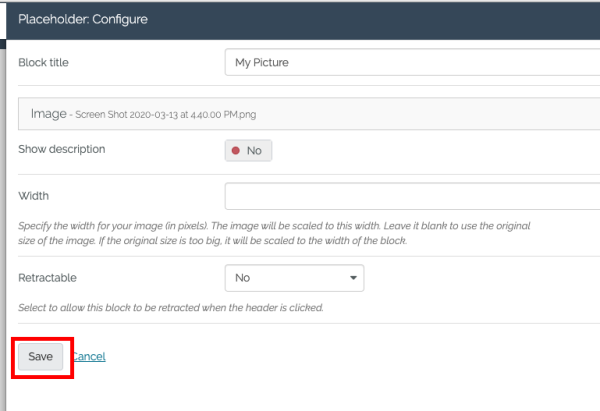The image size is (600, 411).
Task: Click the Block title label
Action: pyautogui.click(x=50, y=63)
